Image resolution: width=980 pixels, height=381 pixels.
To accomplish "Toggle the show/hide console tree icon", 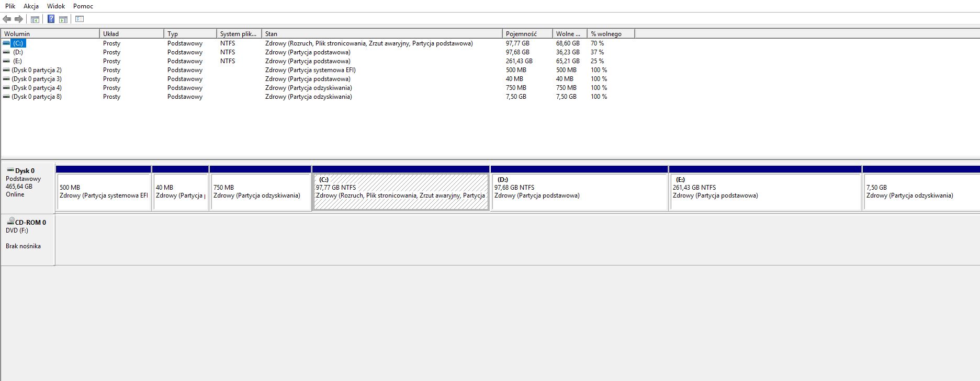I will point(35,19).
